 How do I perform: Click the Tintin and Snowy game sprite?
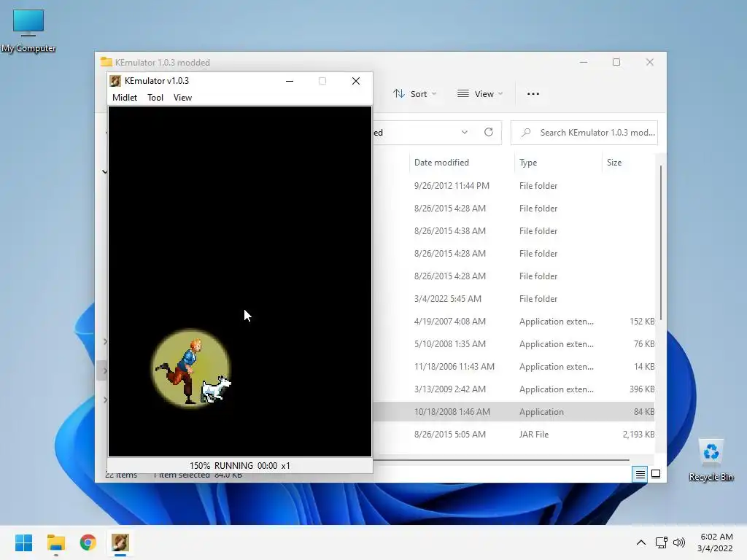(192, 368)
